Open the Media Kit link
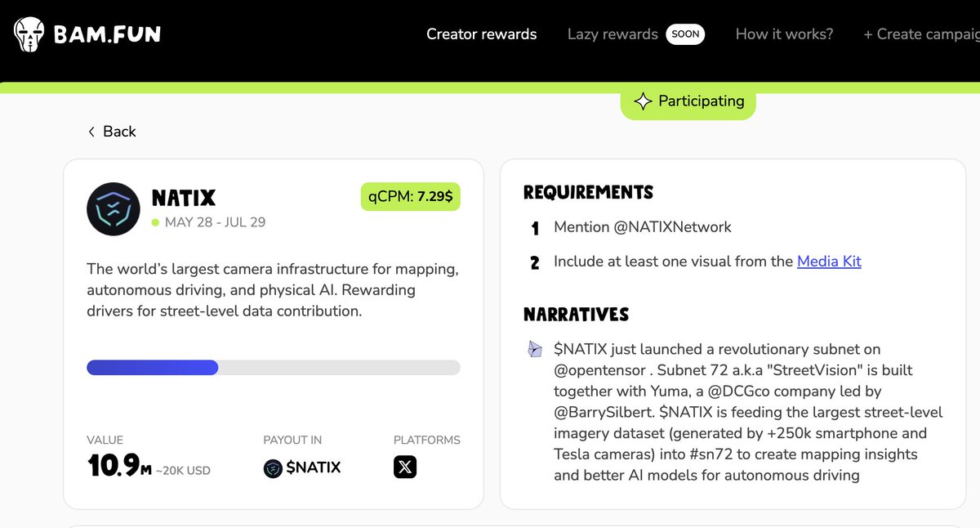 pyautogui.click(x=829, y=262)
